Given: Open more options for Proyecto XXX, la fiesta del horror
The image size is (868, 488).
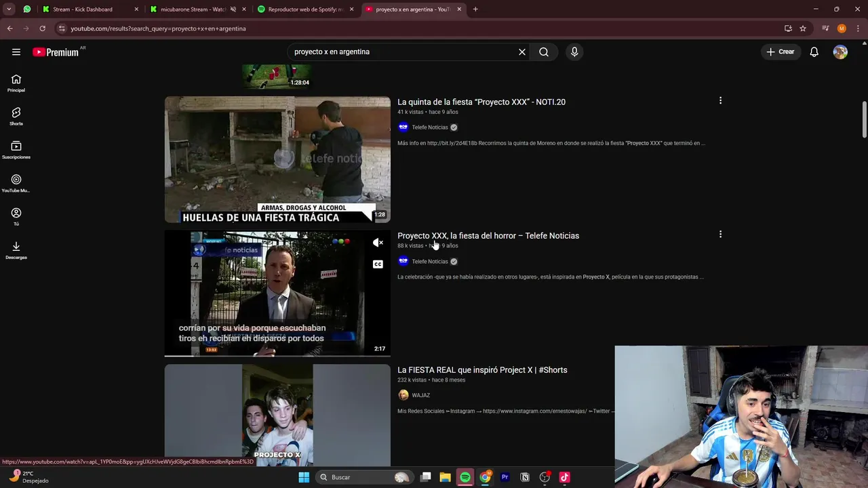Looking at the screenshot, I should 720,235.
